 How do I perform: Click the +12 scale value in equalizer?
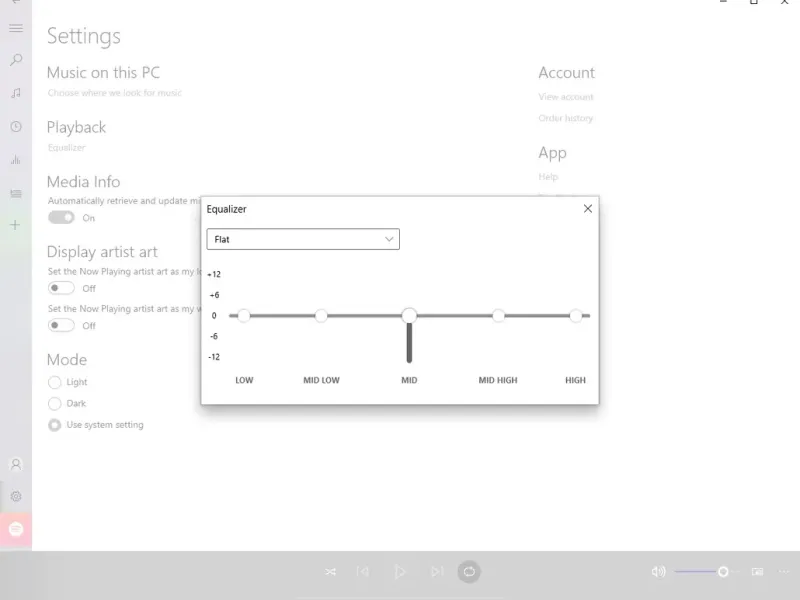tap(214, 274)
